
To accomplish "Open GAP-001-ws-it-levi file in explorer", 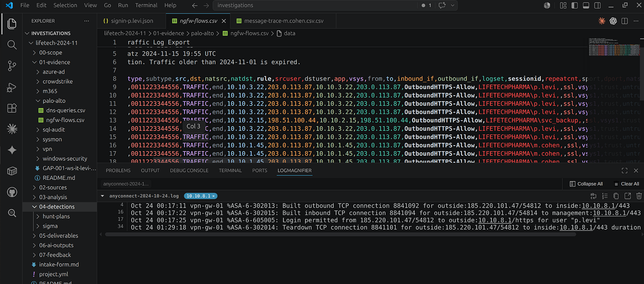I will point(66,168).
